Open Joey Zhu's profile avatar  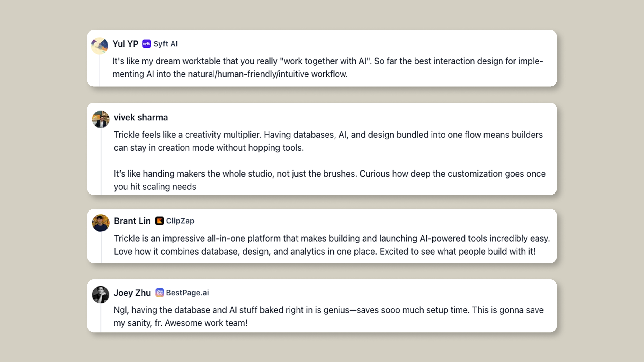(101, 295)
